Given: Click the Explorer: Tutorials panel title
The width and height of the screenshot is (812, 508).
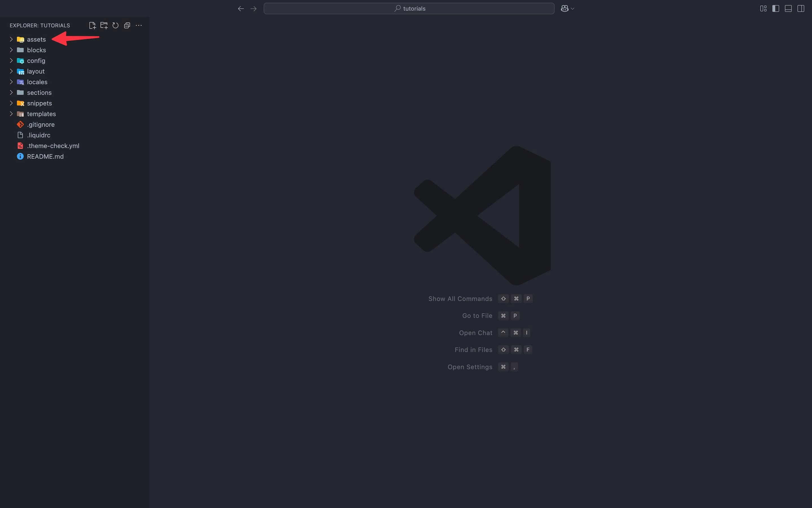Looking at the screenshot, I should tap(40, 25).
